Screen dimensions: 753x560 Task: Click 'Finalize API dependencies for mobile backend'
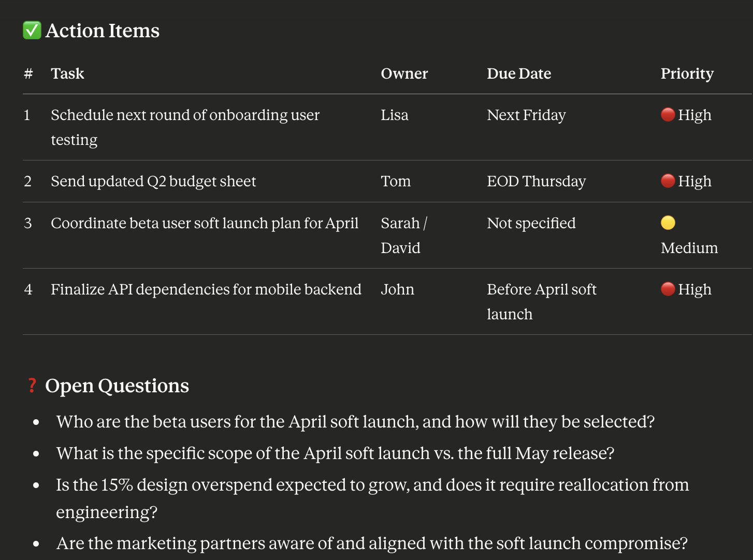pos(206,289)
